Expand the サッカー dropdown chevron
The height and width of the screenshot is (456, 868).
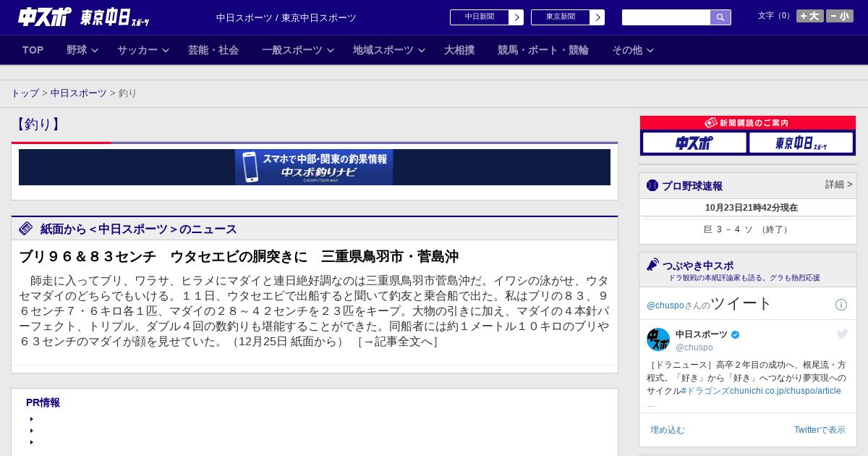pos(166,51)
